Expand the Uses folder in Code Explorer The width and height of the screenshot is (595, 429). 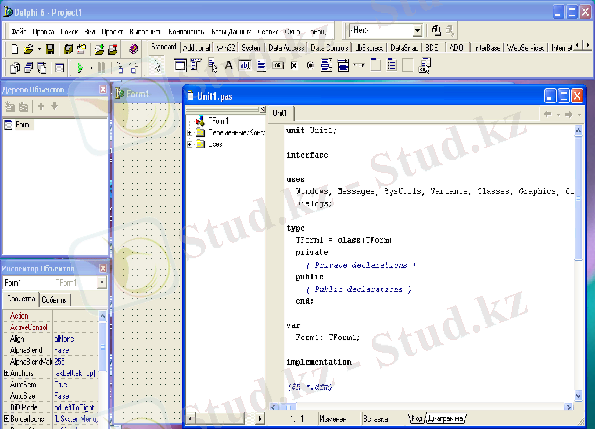(x=190, y=145)
